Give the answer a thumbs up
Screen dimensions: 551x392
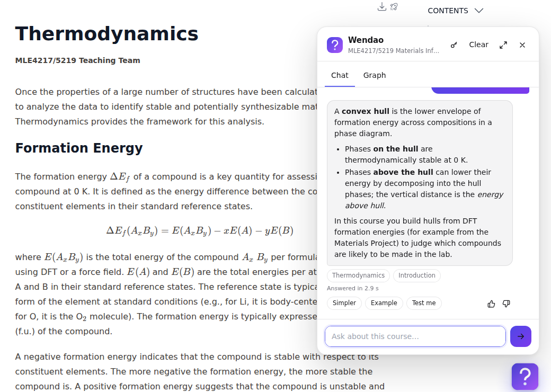tap(491, 304)
